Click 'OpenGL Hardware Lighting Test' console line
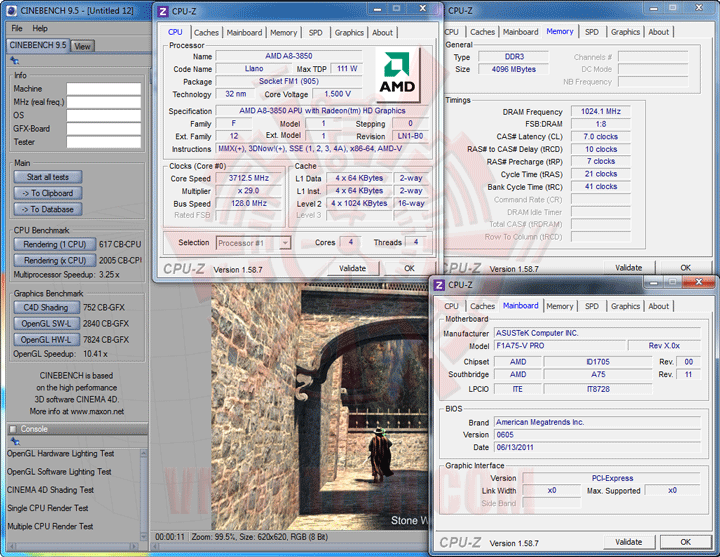 click(61, 454)
